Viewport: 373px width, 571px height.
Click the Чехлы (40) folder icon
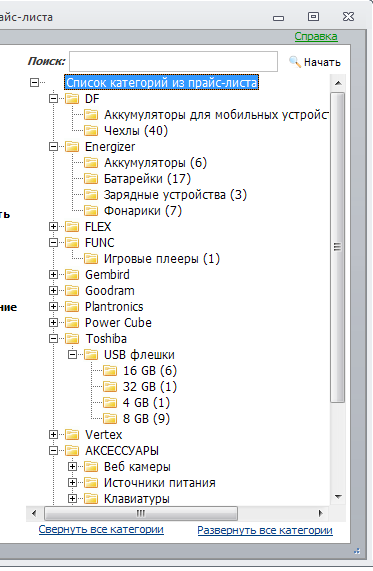tap(91, 131)
